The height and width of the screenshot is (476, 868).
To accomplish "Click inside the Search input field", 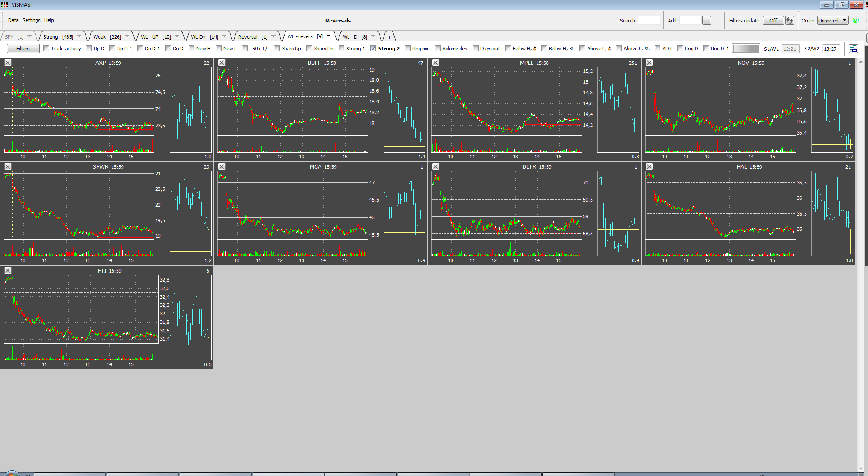I will (x=649, y=21).
